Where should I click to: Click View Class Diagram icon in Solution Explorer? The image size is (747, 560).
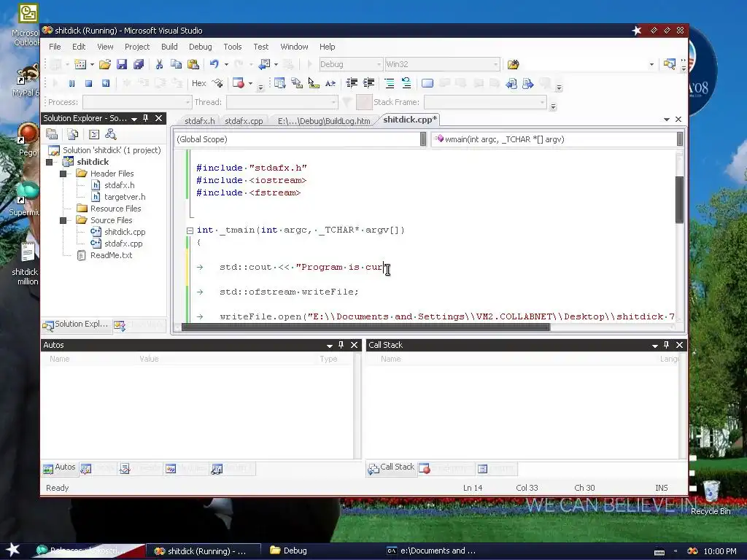click(x=111, y=134)
